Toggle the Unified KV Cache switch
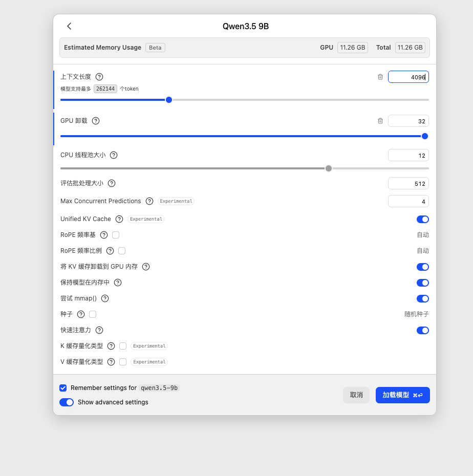 pyautogui.click(x=422, y=219)
